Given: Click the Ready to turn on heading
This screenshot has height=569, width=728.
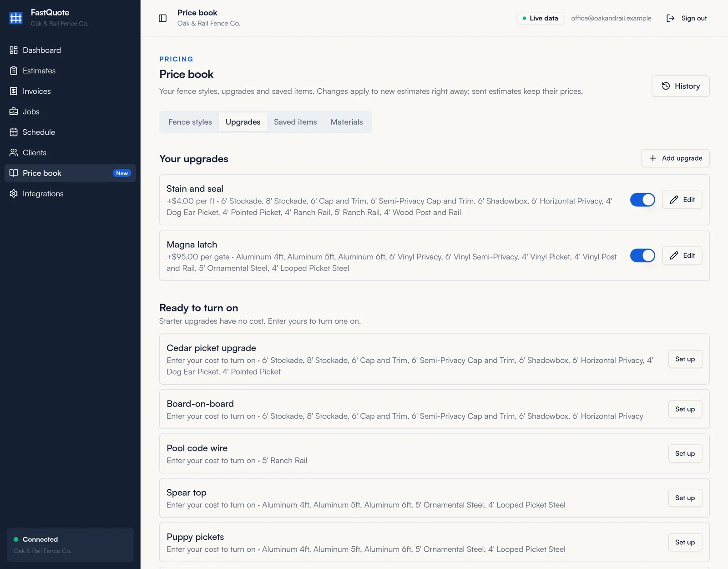Looking at the screenshot, I should (x=198, y=308).
